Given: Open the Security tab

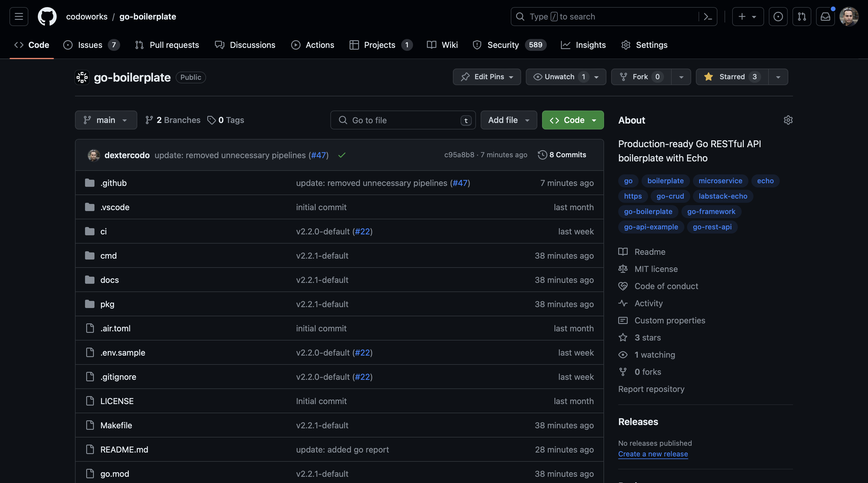Looking at the screenshot, I should coord(502,45).
